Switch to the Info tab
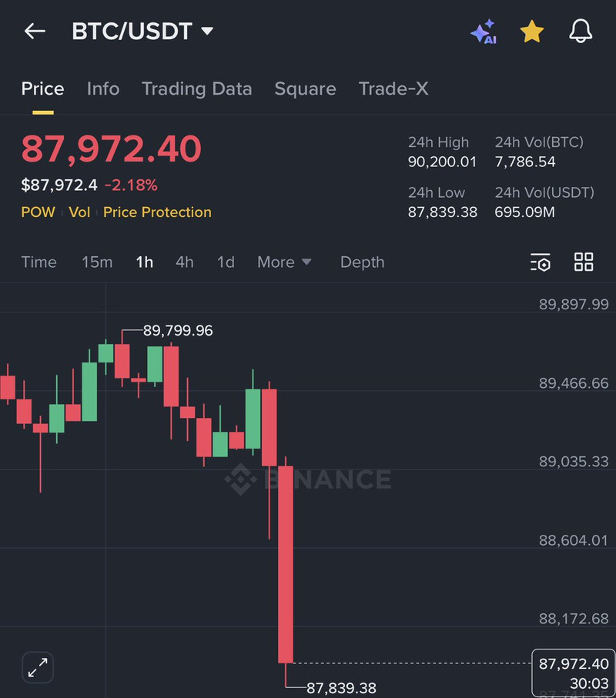Image resolution: width=616 pixels, height=698 pixels. pos(103,89)
